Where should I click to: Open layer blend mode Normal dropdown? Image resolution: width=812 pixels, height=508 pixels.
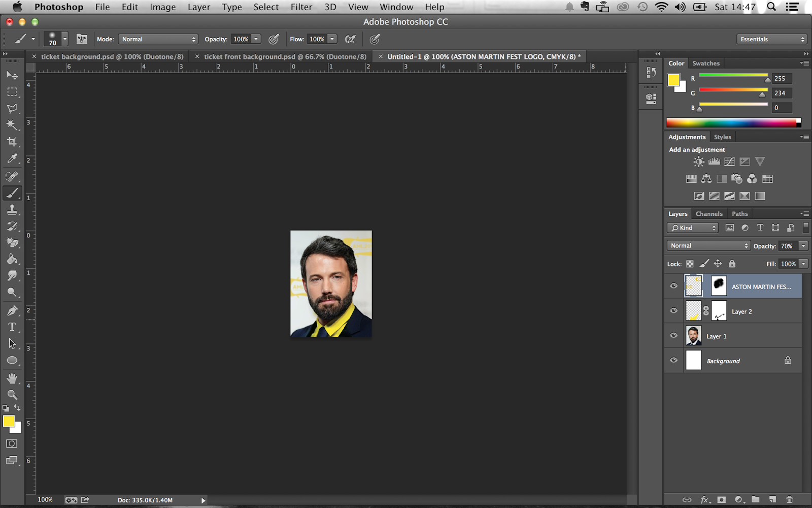708,246
